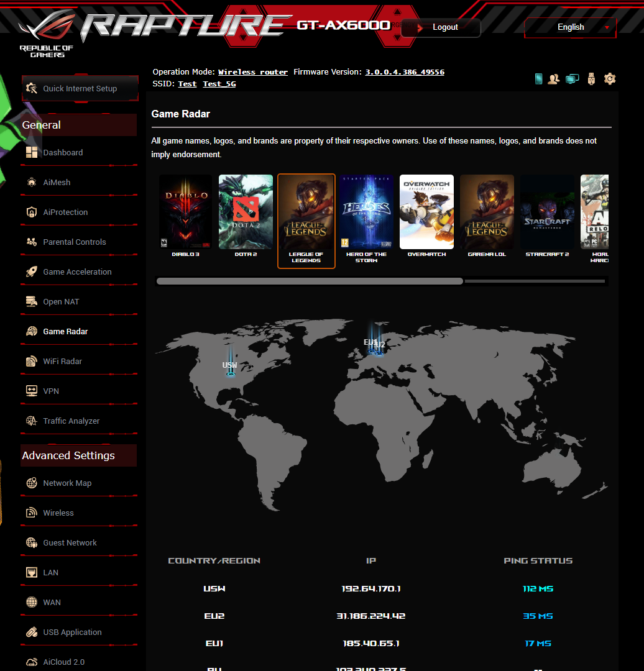644x671 pixels.
Task: Open the mobile app status icon
Action: pos(539,79)
